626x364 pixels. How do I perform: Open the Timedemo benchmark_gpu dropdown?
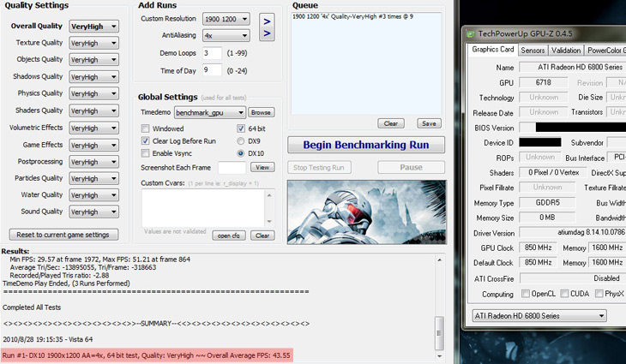pyautogui.click(x=210, y=113)
